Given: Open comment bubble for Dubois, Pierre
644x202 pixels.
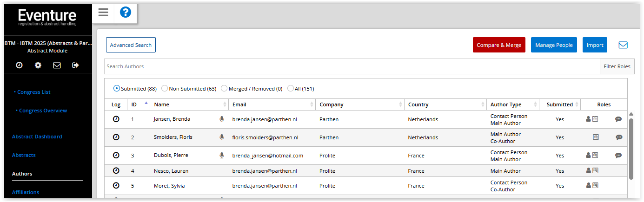Looking at the screenshot, I should pos(618,156).
